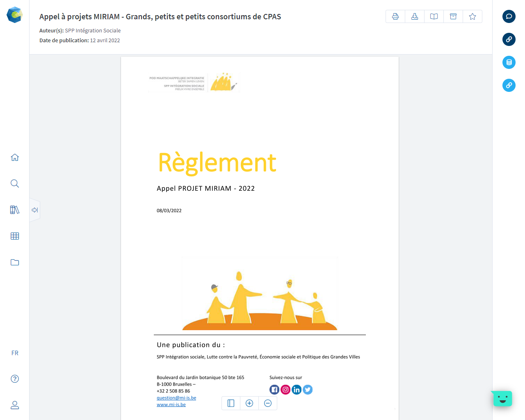This screenshot has height=420, width=525.
Task: Go to Home via house icon
Action: [15, 157]
